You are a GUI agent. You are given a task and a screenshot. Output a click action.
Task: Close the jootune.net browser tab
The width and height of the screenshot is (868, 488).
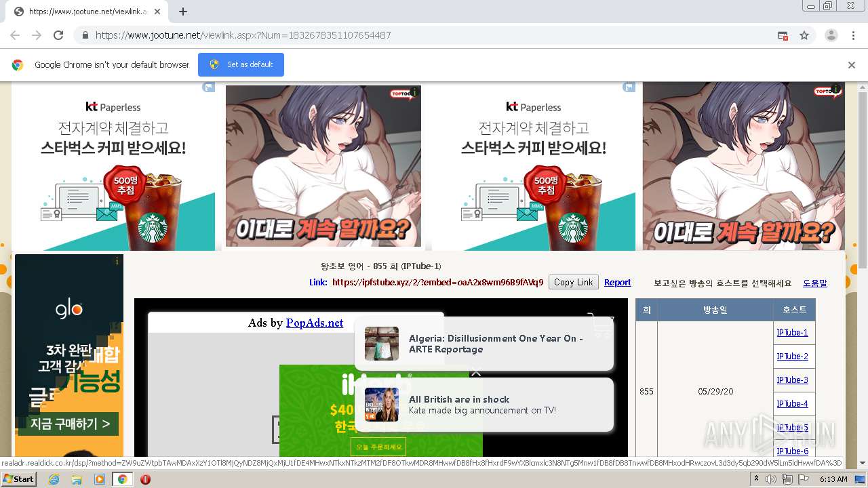coord(157,12)
